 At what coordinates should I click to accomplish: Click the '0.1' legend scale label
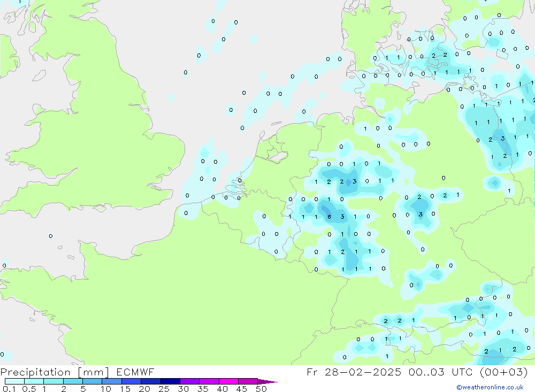[x=9, y=389]
